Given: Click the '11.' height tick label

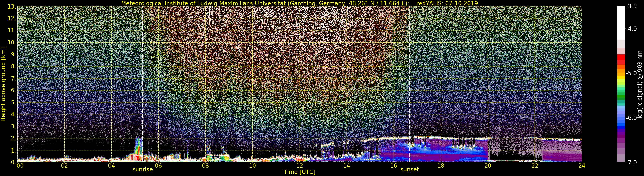Looking at the screenshot, I should coord(12,31).
